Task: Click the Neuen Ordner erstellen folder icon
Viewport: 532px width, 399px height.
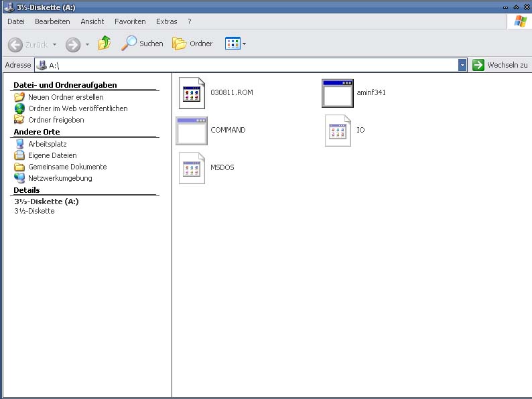Action: pos(19,97)
